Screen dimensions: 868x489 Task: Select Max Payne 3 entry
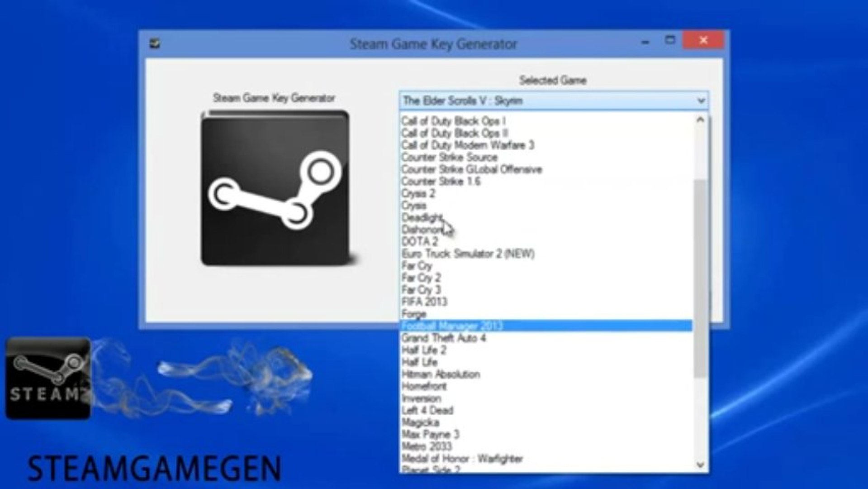pyautogui.click(x=431, y=434)
